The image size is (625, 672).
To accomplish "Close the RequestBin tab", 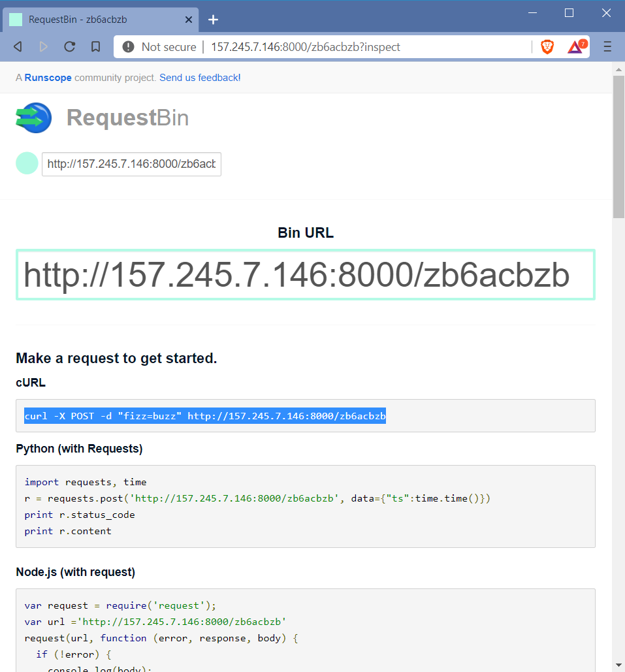I will pos(189,20).
